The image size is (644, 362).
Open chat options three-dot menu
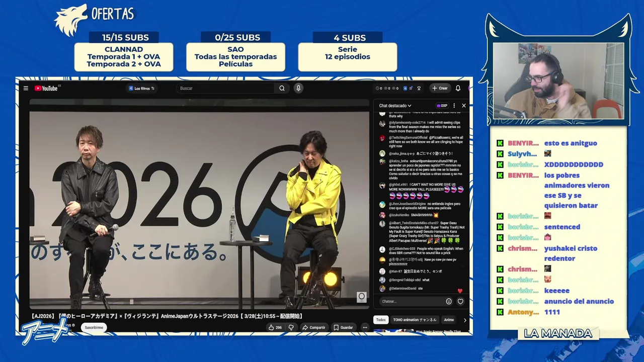(x=454, y=106)
